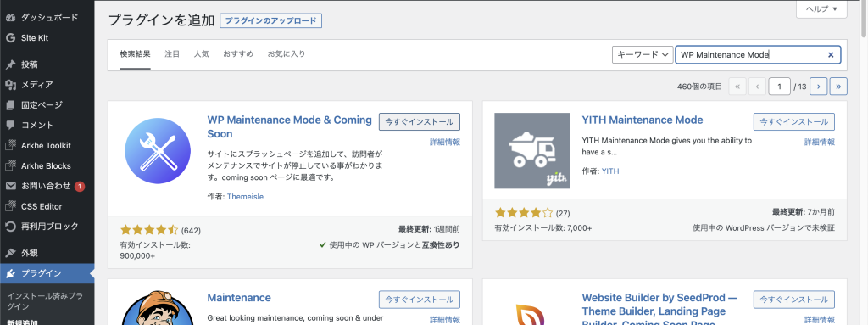Screen dimensions: 868x325
Task: Switch to the おすすめ tab
Action: [x=238, y=54]
